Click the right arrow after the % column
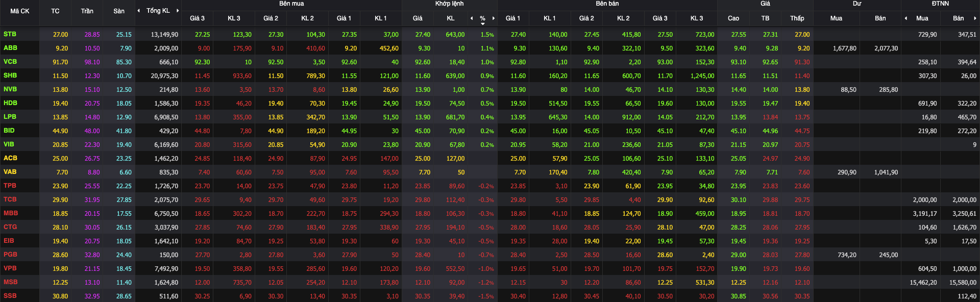The width and height of the screenshot is (980, 302). pos(494,18)
